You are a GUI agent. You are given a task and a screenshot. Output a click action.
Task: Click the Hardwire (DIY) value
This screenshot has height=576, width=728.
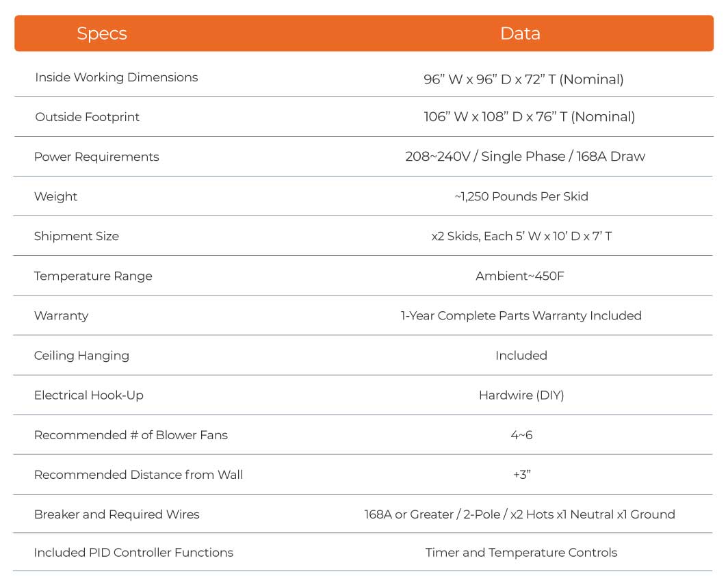(521, 395)
